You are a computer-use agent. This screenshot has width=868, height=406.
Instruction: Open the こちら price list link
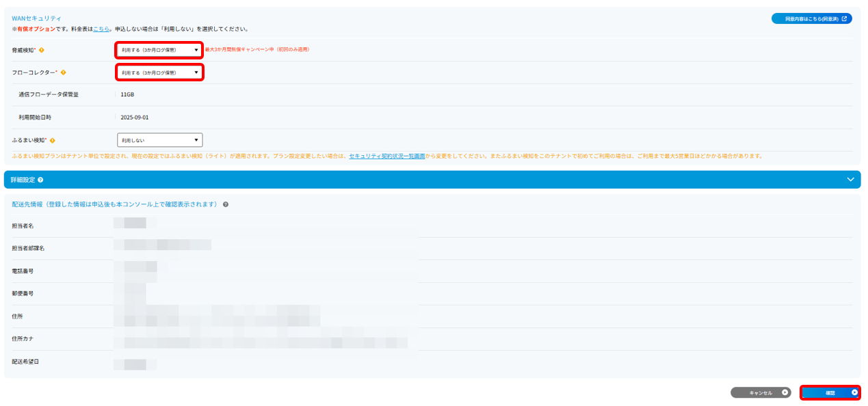101,29
